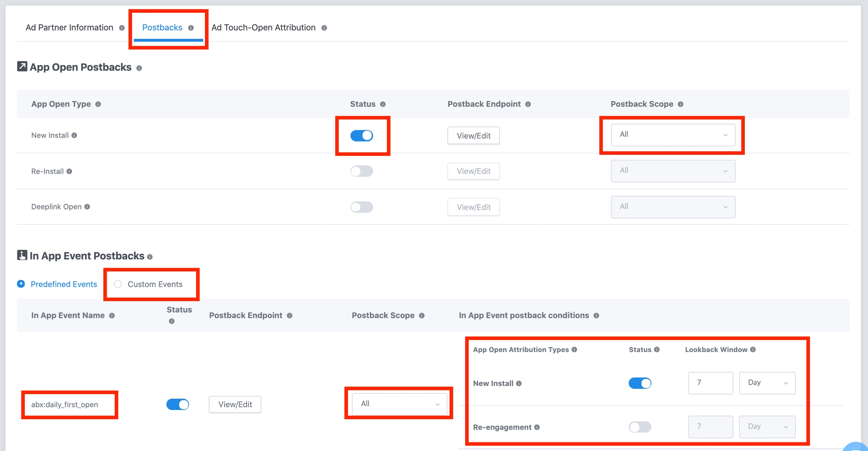The width and height of the screenshot is (868, 451).
Task: Click info icon beside Lookback Window
Action: pyautogui.click(x=753, y=349)
